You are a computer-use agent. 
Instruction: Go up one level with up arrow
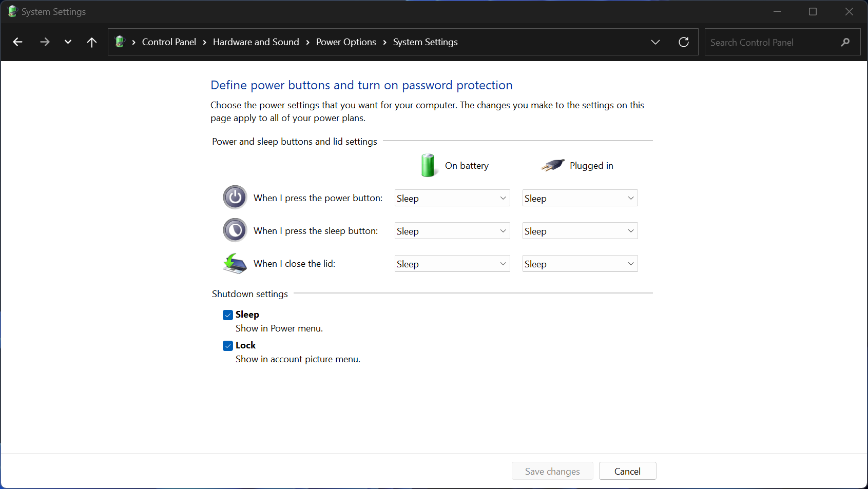tap(92, 42)
